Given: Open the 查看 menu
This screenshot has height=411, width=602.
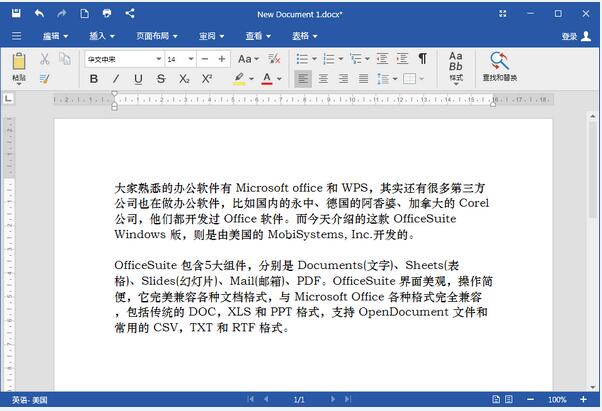Looking at the screenshot, I should (x=258, y=36).
